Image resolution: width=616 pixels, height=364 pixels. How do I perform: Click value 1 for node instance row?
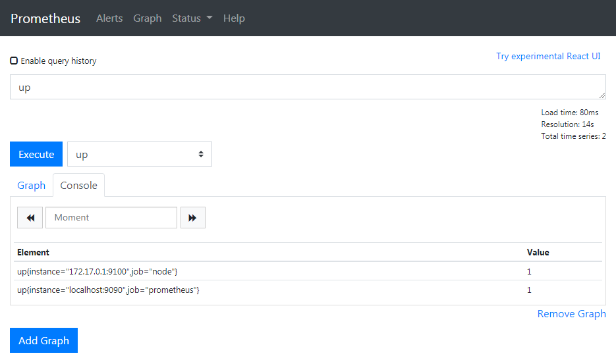pos(529,271)
